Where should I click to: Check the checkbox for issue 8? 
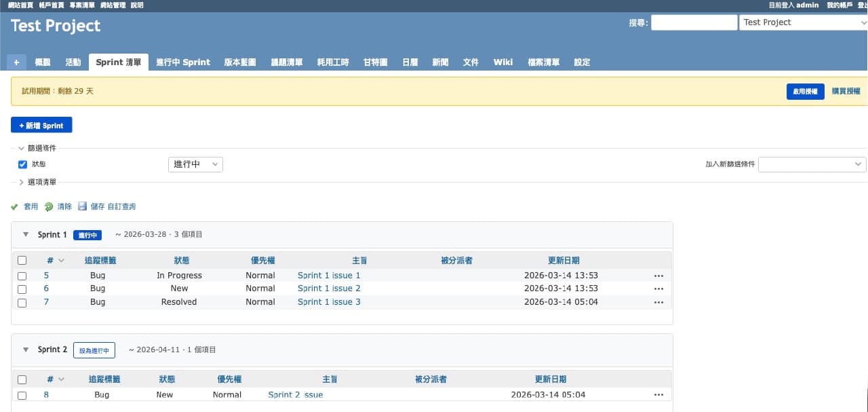[x=21, y=394]
